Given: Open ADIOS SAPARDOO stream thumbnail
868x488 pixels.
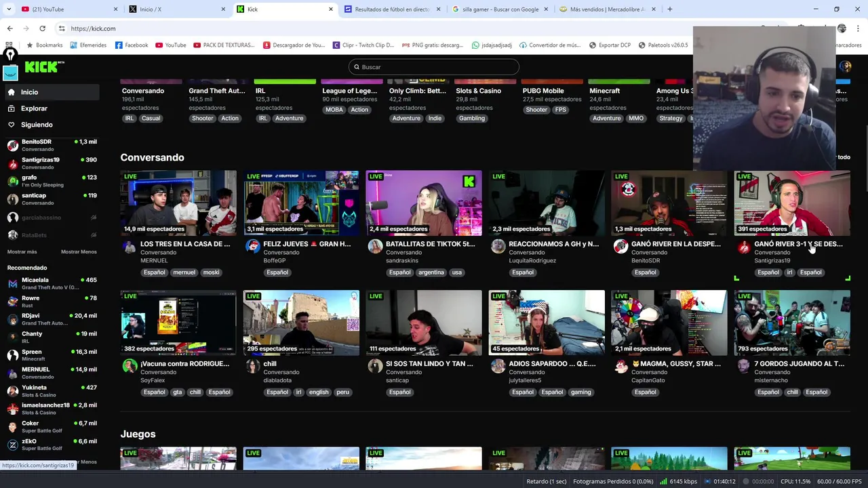Looking at the screenshot, I should coord(547,323).
